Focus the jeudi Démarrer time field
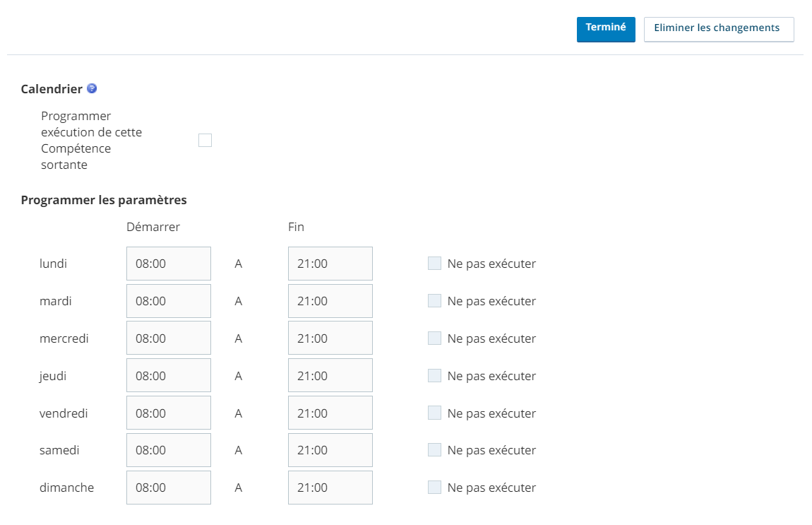The image size is (812, 525). tap(169, 375)
